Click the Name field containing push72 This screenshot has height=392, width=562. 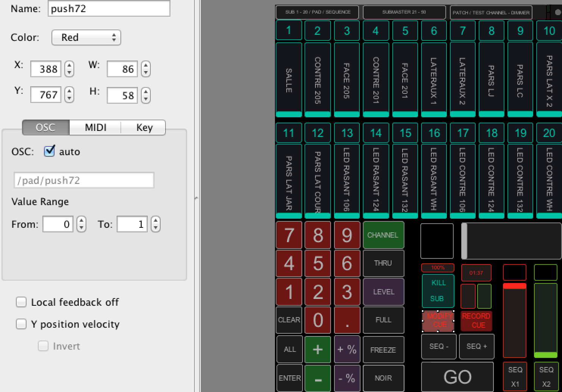pyautogui.click(x=109, y=8)
